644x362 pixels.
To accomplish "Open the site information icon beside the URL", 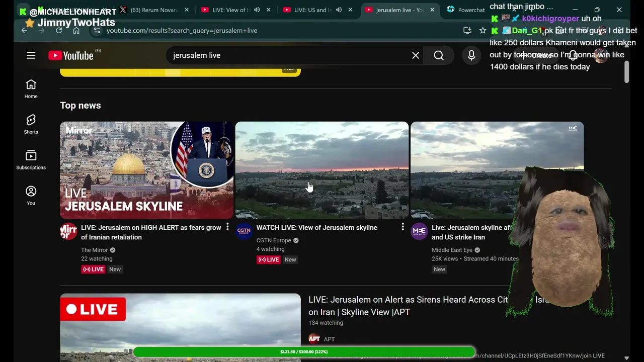I will pos(97,30).
